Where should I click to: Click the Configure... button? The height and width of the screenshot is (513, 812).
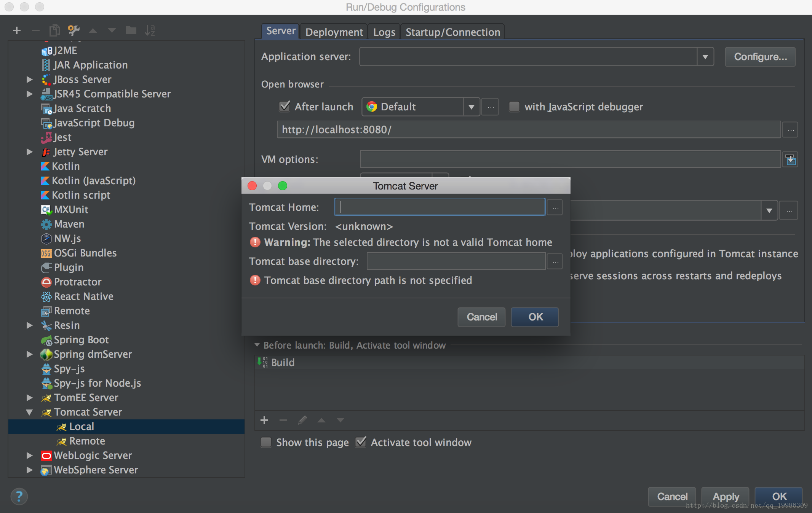tap(760, 57)
